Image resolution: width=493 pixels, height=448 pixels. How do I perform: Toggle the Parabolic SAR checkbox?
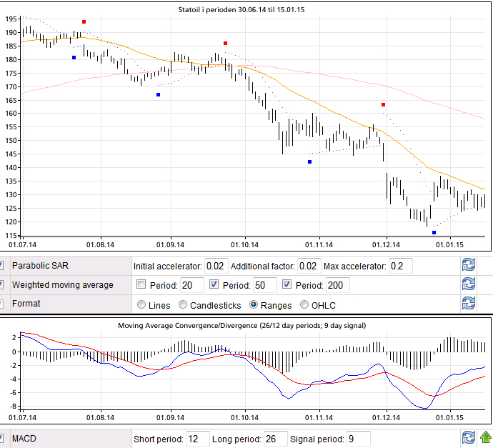(x=2, y=266)
